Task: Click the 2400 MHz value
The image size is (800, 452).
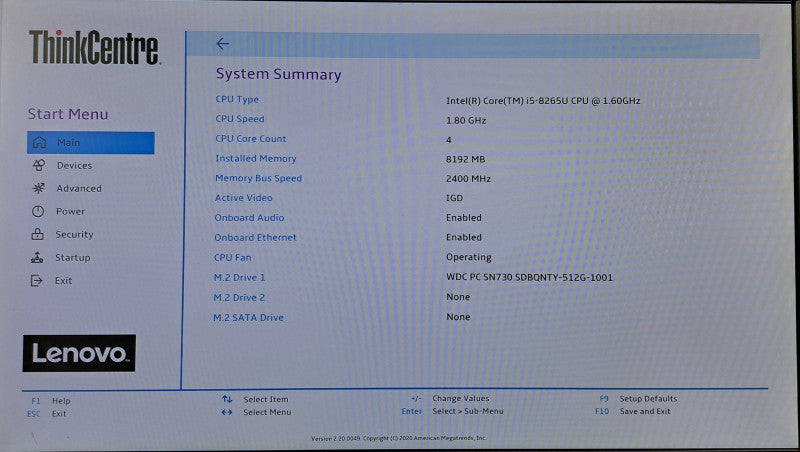Action: click(468, 179)
